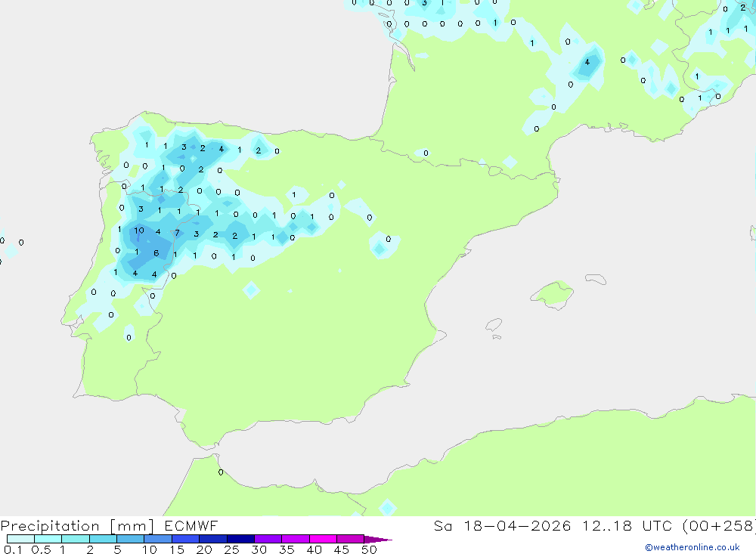Select the dark navy legend swatch between 25 and 30
Image resolution: width=756 pixels, height=554 pixels.
pyautogui.click(x=240, y=539)
